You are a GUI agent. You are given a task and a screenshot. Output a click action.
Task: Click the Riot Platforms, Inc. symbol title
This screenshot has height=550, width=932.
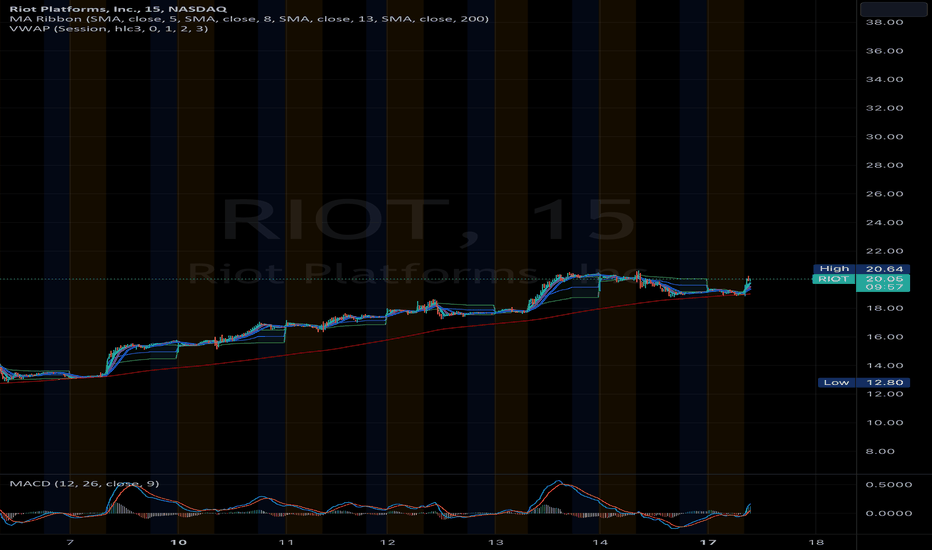tap(118, 9)
